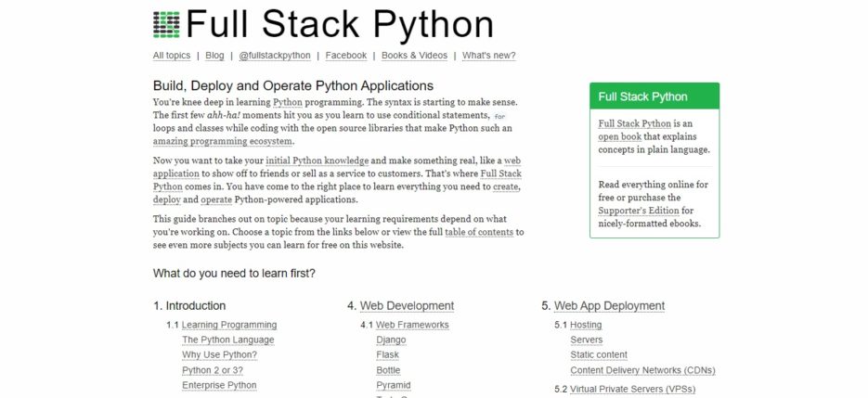Click the 'operate' link
This screenshot has height=398, width=868.
coord(216,199)
